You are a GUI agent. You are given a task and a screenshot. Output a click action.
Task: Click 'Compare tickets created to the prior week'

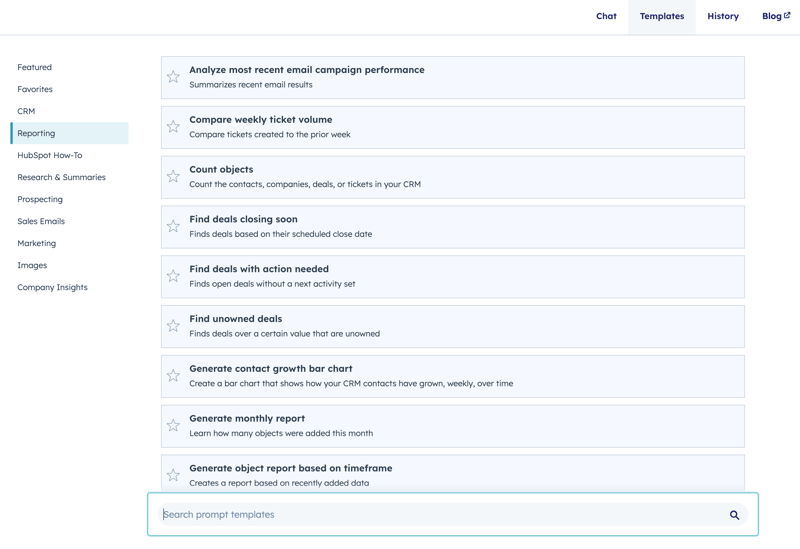click(x=270, y=135)
